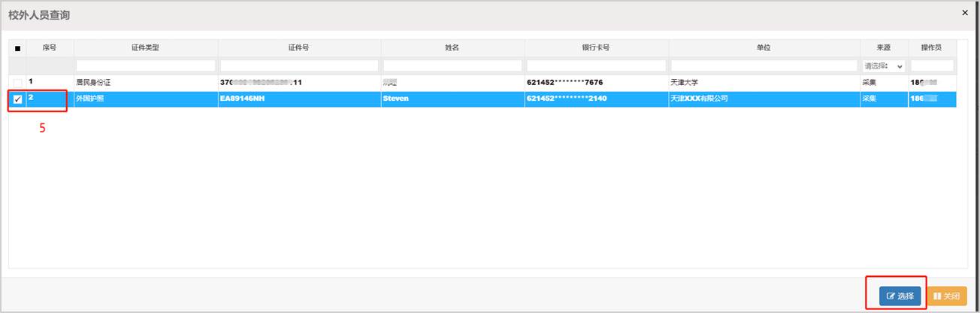Focus the 单位 filter input

tap(764, 66)
